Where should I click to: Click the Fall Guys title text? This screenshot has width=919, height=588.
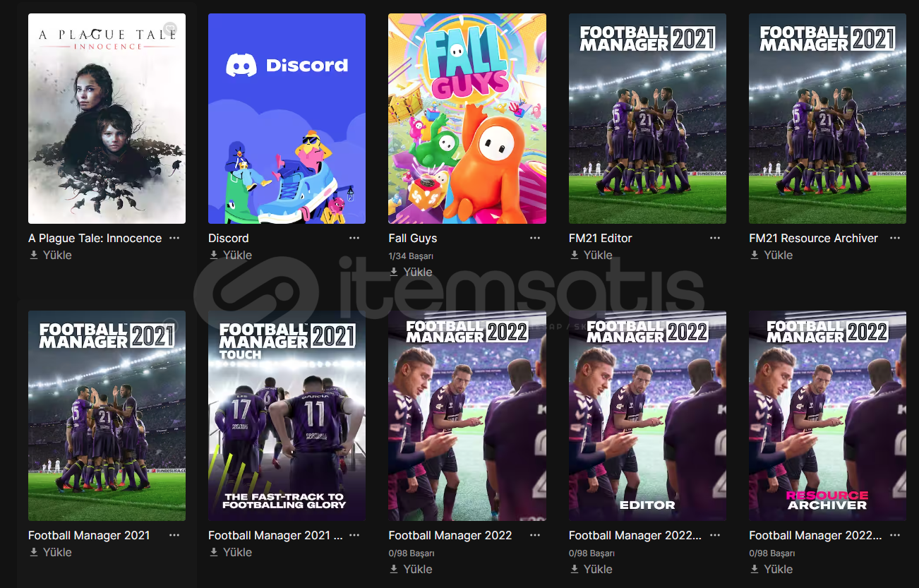pyautogui.click(x=413, y=239)
